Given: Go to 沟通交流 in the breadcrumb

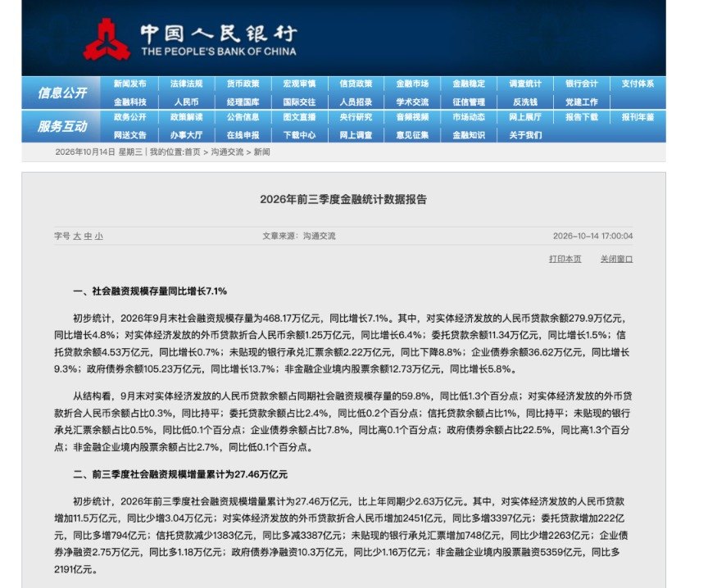Looking at the screenshot, I should pos(227,152).
